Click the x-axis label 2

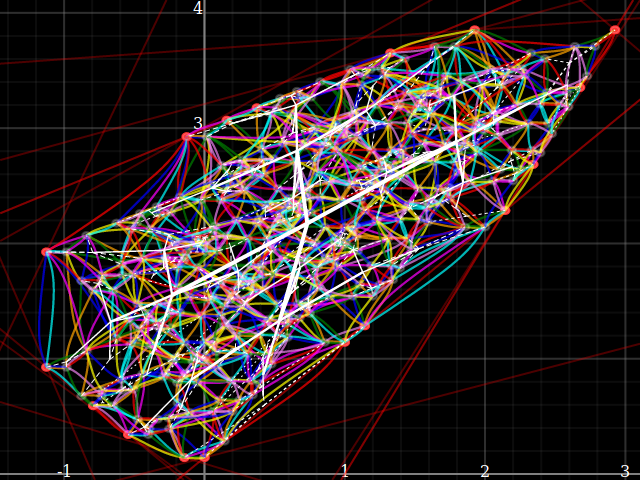coord(485,471)
